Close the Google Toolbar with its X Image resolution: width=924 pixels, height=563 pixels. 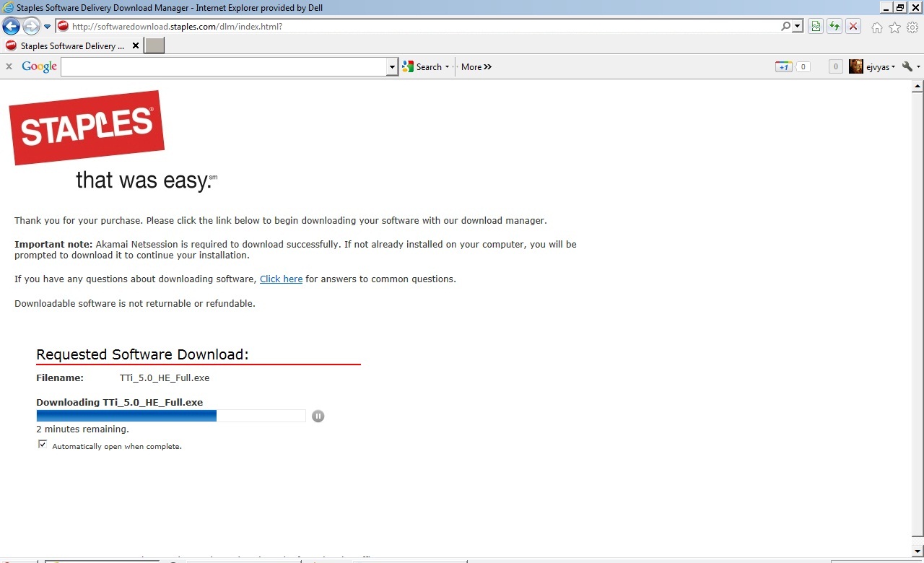[9, 66]
